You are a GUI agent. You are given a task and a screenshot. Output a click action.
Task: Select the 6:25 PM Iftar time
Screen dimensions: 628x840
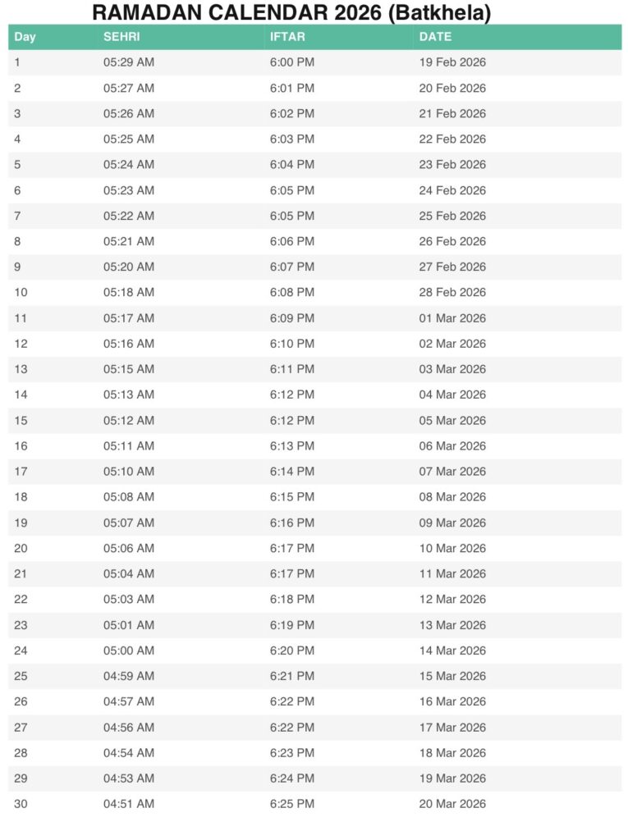(x=292, y=804)
